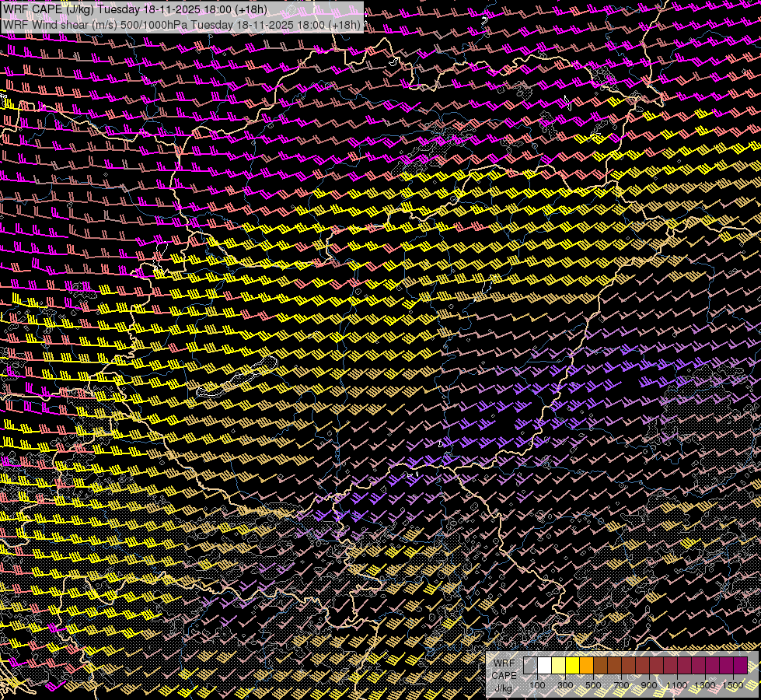Select the 700 legend value

click(621, 685)
